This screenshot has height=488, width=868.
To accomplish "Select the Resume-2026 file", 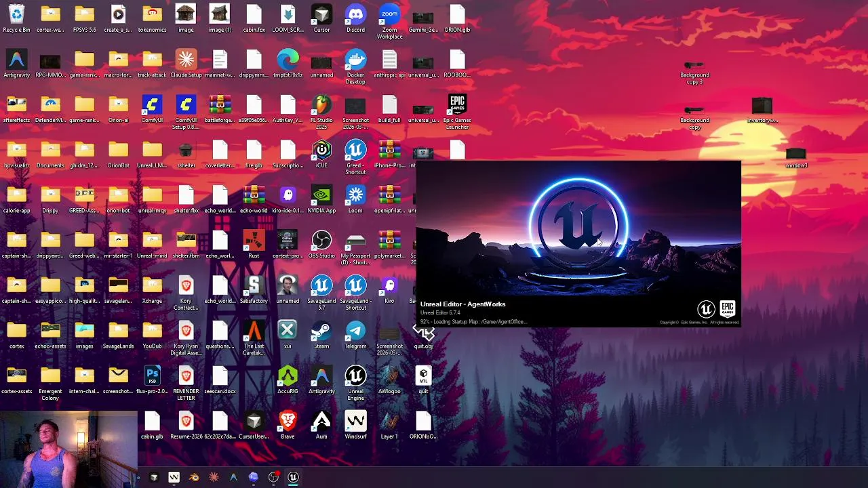I will click(x=186, y=426).
